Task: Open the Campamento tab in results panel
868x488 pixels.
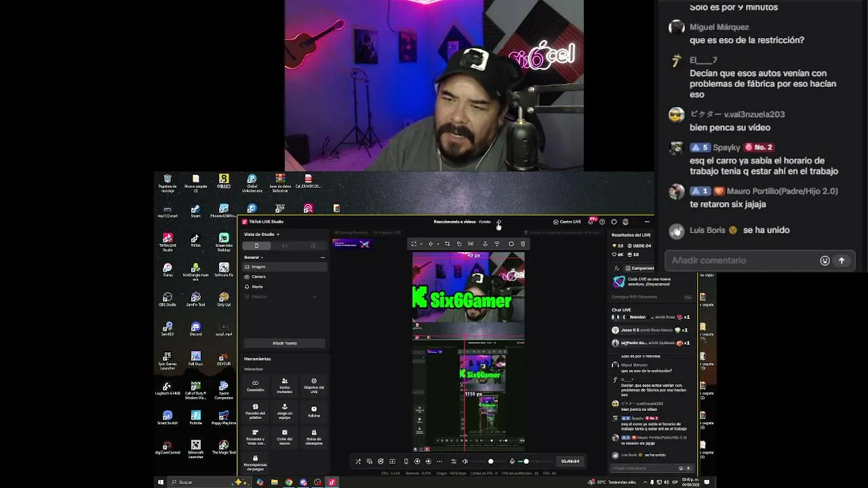Action: (x=639, y=268)
